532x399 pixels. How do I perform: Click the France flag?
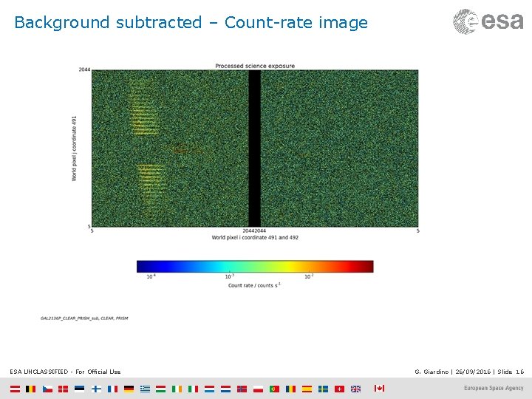click(x=112, y=389)
